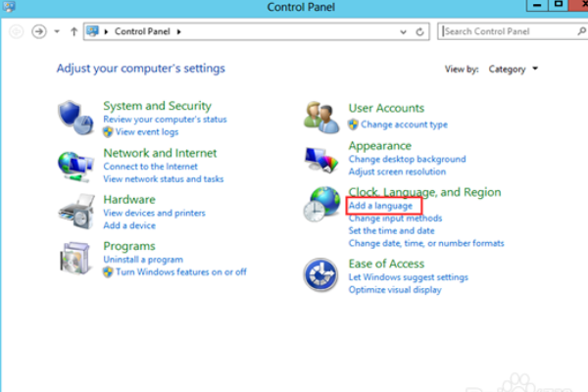Click Change account type link
Screen dimensions: 588x392
404,124
